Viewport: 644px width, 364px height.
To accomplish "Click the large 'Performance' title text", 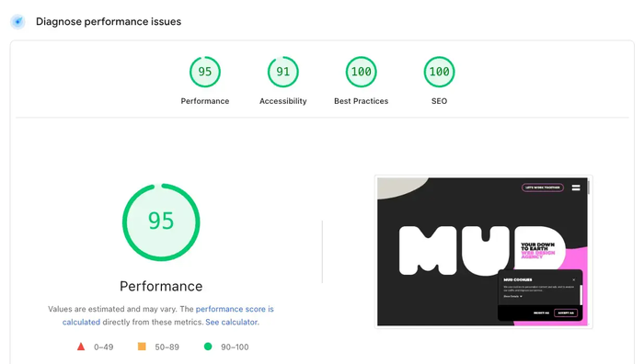I will [161, 286].
